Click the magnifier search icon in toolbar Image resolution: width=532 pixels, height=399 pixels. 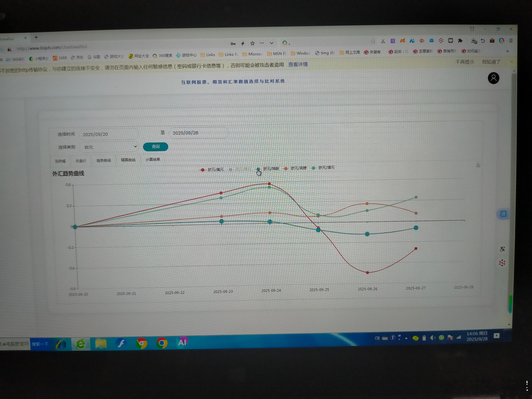point(373,41)
